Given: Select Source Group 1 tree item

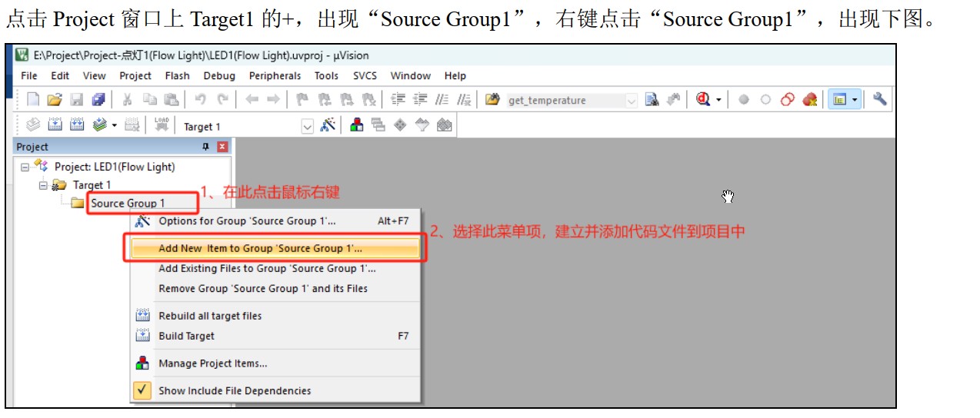Looking at the screenshot, I should pyautogui.click(x=128, y=204).
